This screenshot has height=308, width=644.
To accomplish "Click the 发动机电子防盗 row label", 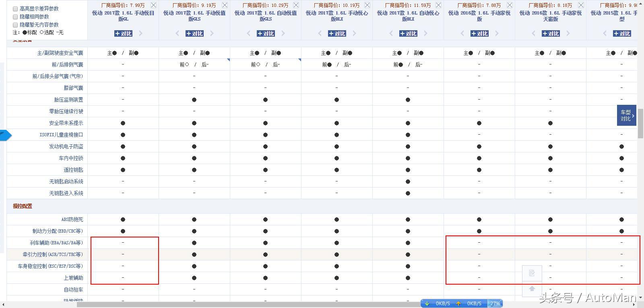I will (x=66, y=146).
